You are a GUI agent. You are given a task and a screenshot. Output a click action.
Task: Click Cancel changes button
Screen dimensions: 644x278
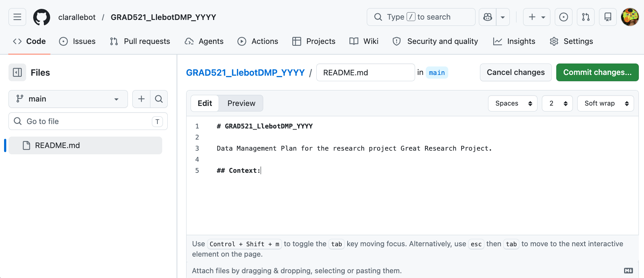click(516, 72)
